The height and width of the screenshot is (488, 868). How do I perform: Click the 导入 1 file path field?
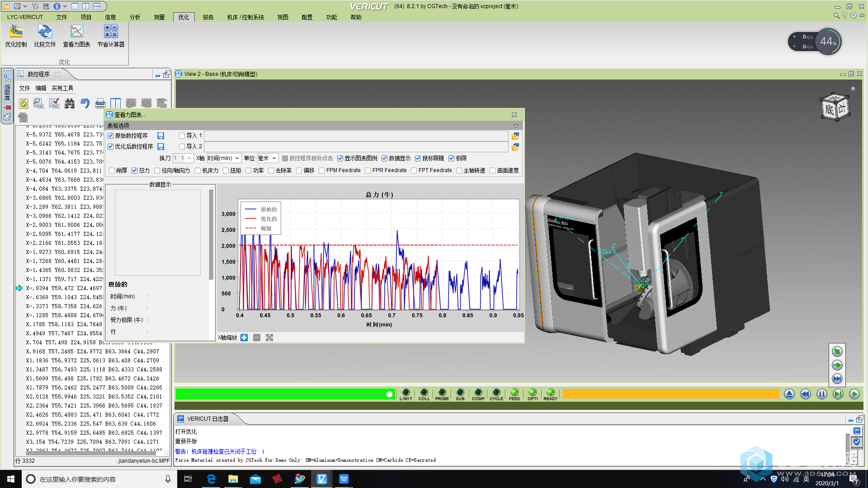pos(356,136)
